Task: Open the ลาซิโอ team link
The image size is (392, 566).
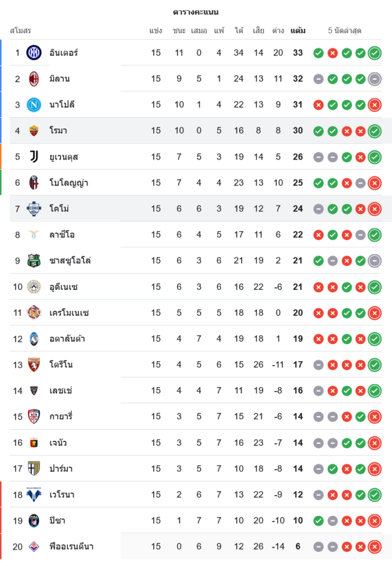Action: [x=62, y=235]
